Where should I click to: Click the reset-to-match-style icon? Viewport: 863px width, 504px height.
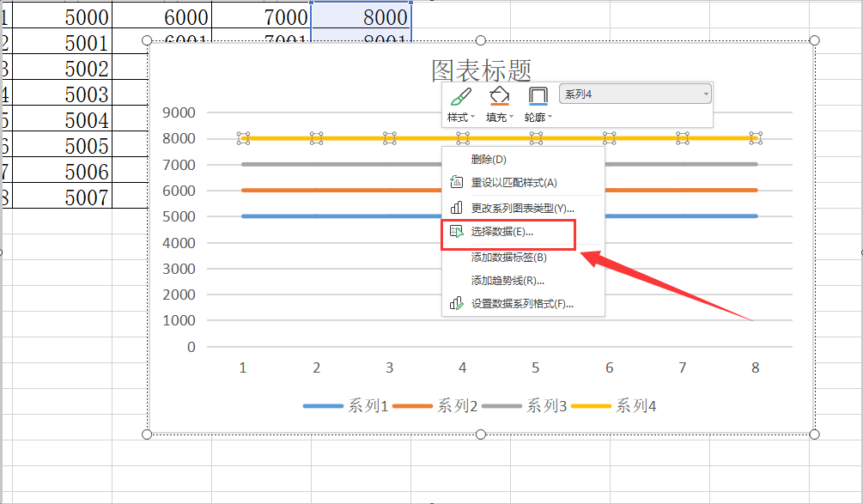click(456, 182)
